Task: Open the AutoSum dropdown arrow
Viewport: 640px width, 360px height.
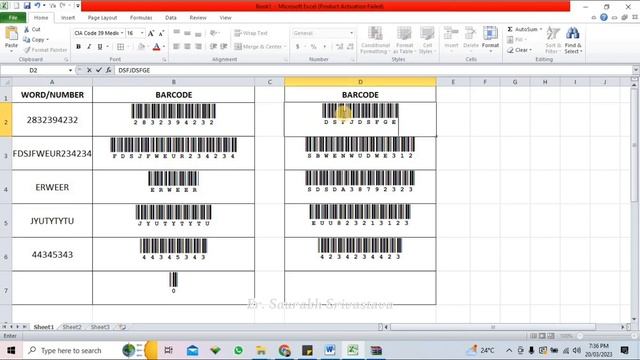Action: point(541,29)
